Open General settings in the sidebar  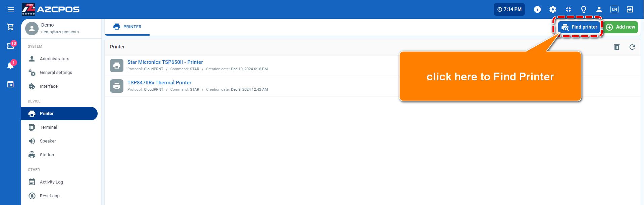[x=59, y=73]
